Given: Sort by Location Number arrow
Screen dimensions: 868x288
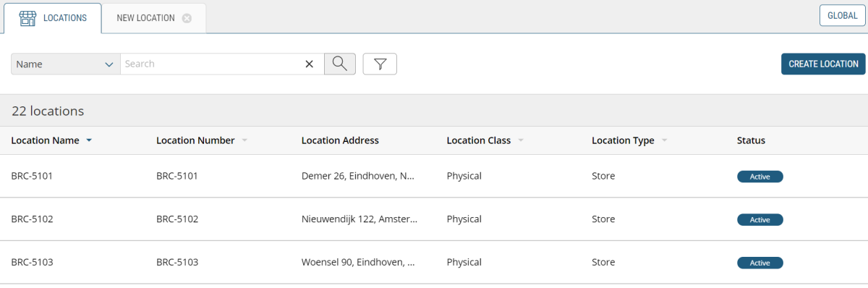Looking at the screenshot, I should click(244, 140).
